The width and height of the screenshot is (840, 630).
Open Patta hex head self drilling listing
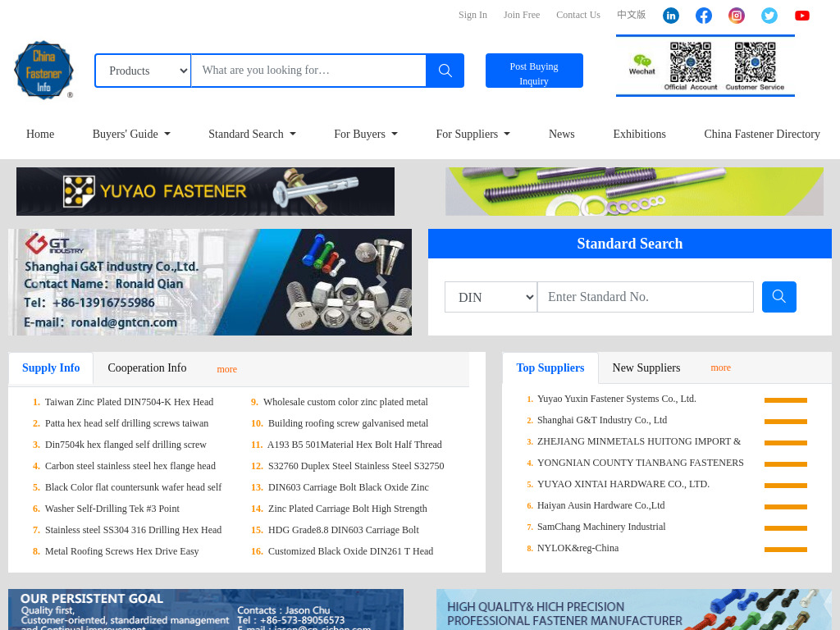point(126,423)
